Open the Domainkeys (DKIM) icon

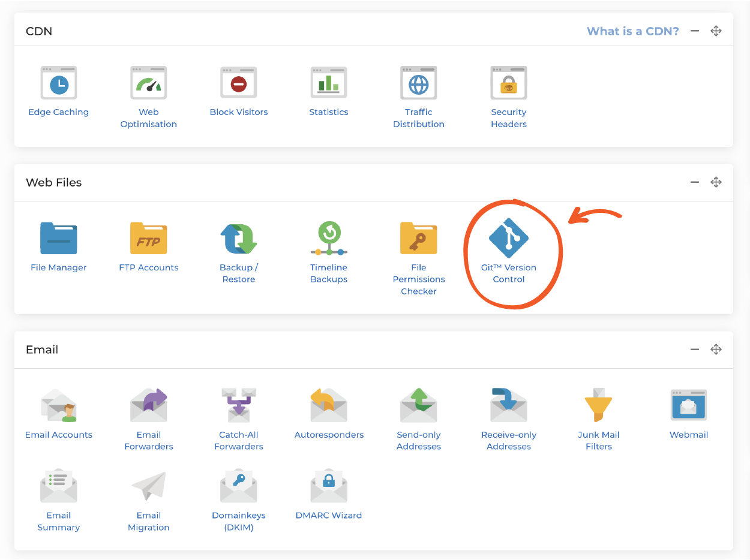(x=239, y=486)
